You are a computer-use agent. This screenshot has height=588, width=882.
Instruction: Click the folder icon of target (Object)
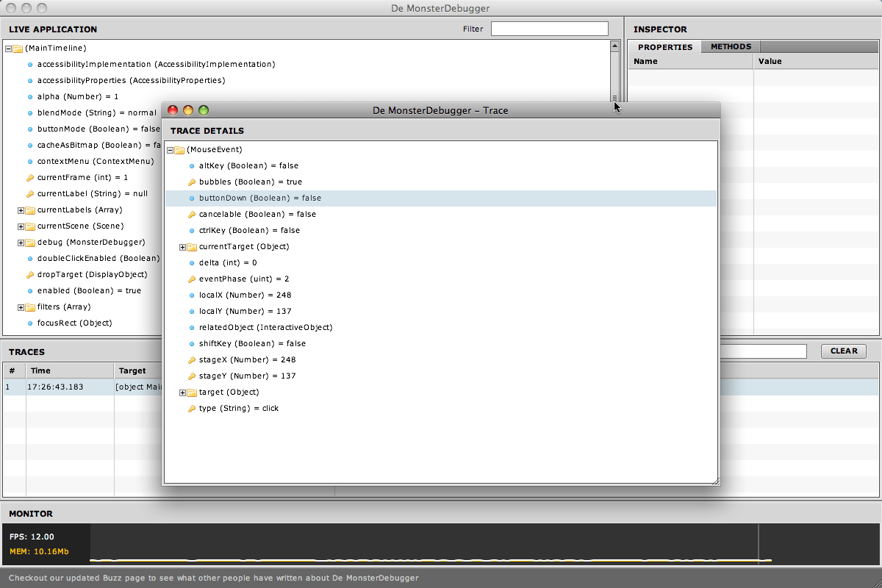click(192, 392)
